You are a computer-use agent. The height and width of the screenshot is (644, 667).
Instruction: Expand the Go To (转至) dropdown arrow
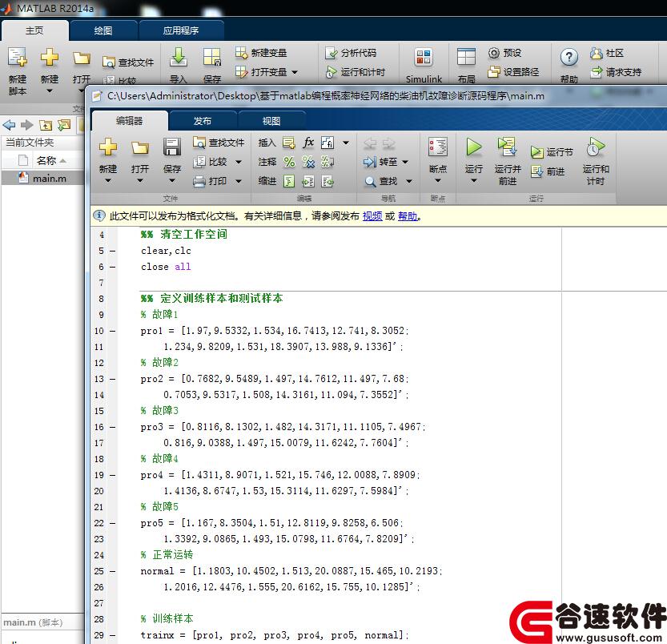pos(405,162)
